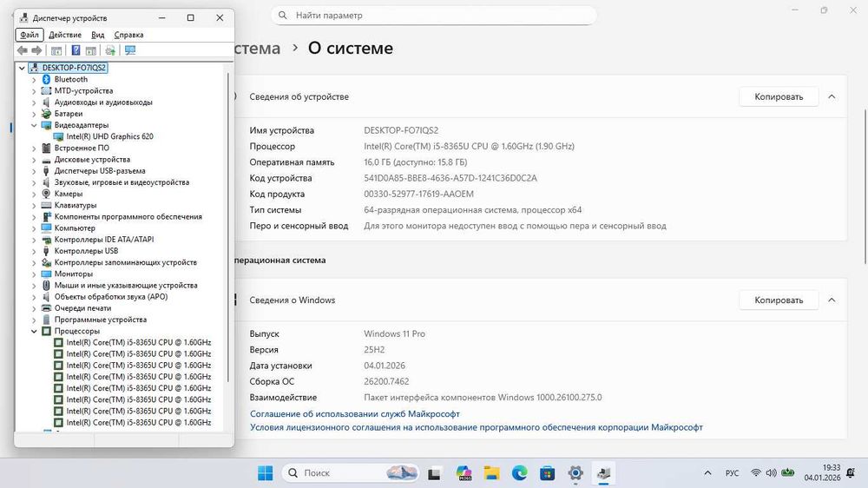Click the OS build value 26200.7462
Viewport: 868px width, 488px height.
tap(386, 381)
